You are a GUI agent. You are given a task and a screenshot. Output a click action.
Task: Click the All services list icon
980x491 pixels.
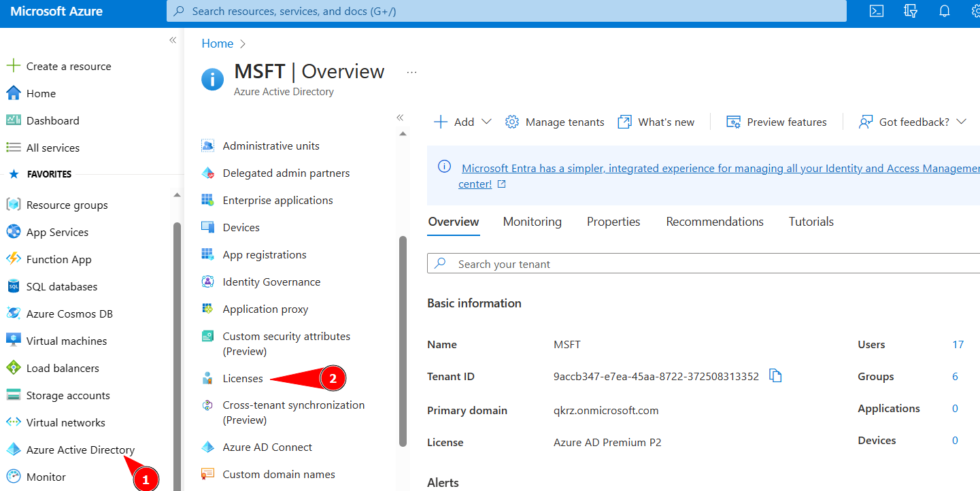tap(13, 148)
